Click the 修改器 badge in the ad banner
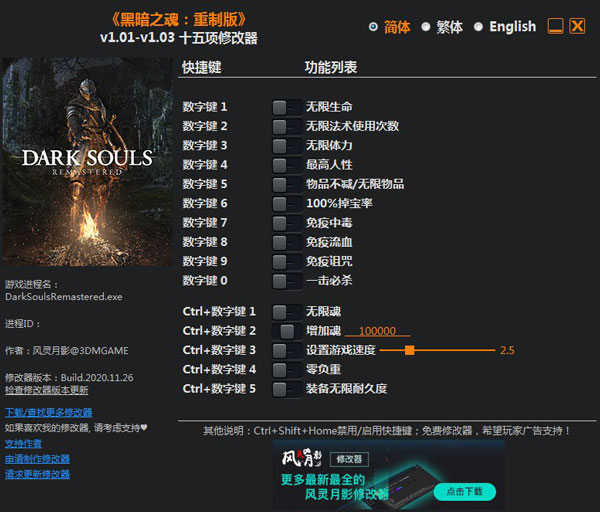This screenshot has height=512, width=600. pos(349,459)
